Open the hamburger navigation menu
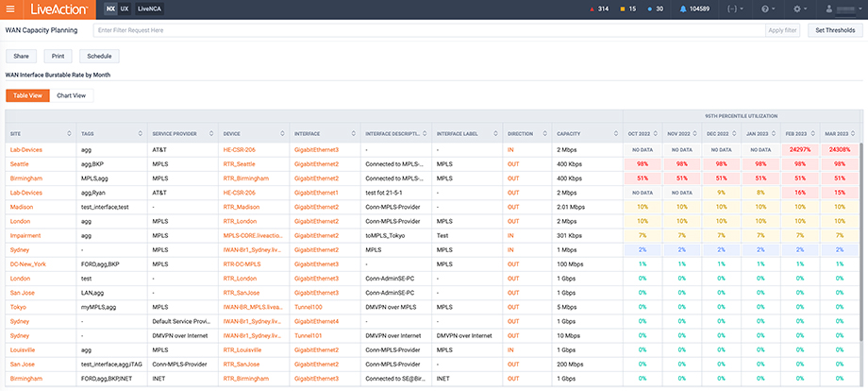This screenshot has height=391, width=868. [x=11, y=8]
